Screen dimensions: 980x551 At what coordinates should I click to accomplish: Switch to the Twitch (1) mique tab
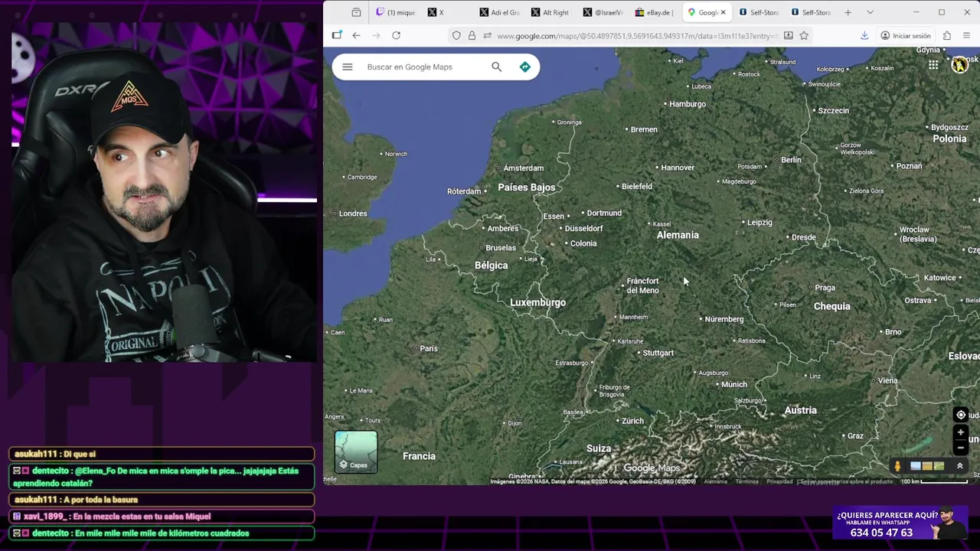[x=396, y=12]
